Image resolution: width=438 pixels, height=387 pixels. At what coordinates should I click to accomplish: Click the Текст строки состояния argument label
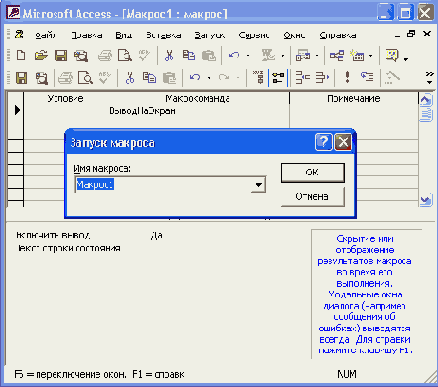point(69,248)
